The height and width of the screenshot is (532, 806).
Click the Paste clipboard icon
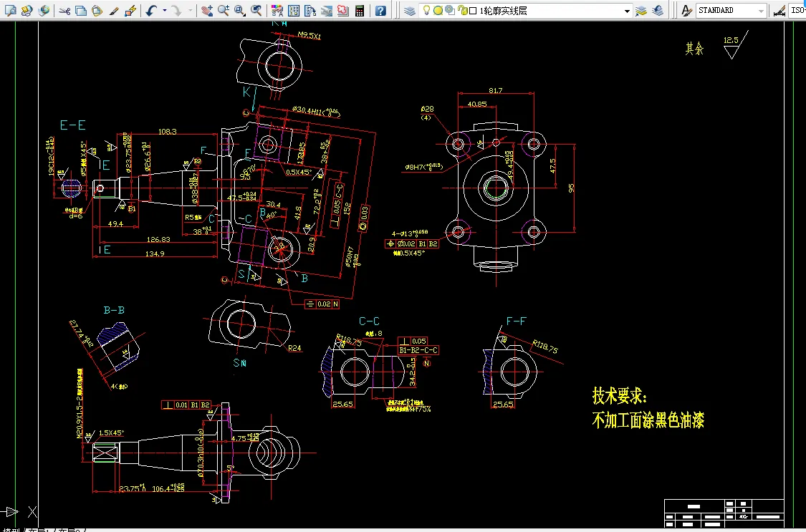pyautogui.click(x=97, y=10)
